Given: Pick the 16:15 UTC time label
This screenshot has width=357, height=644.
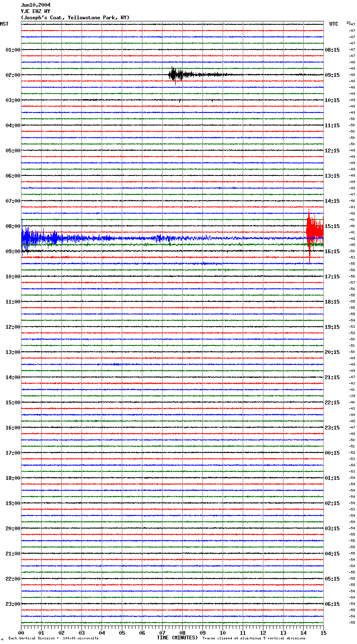Looking at the screenshot, I should click(x=332, y=251).
